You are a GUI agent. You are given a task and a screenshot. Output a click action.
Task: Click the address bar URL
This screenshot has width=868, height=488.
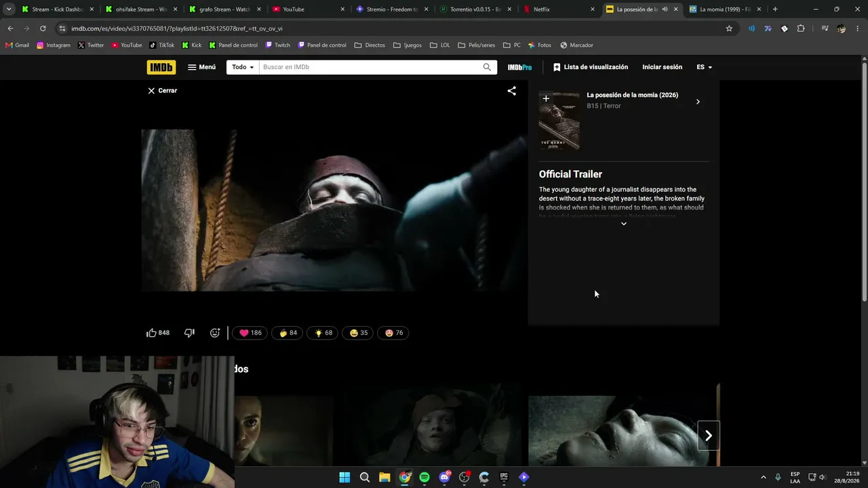176,28
